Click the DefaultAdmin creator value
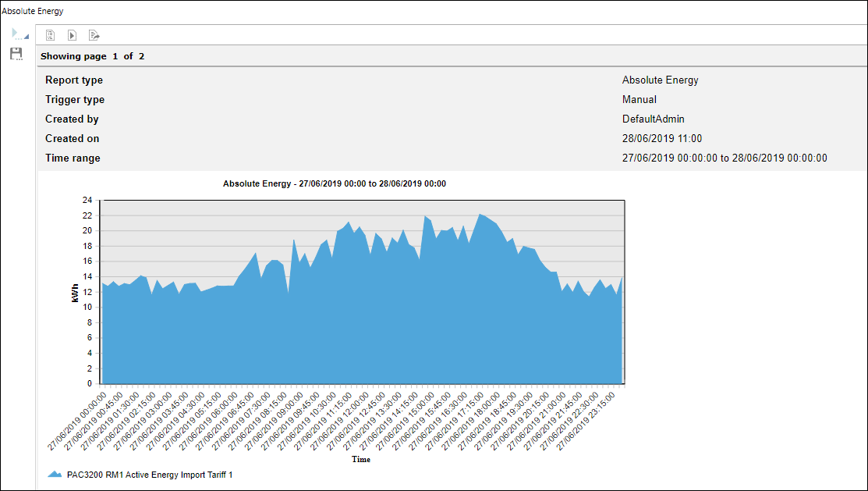The width and height of the screenshot is (868, 491). [653, 119]
